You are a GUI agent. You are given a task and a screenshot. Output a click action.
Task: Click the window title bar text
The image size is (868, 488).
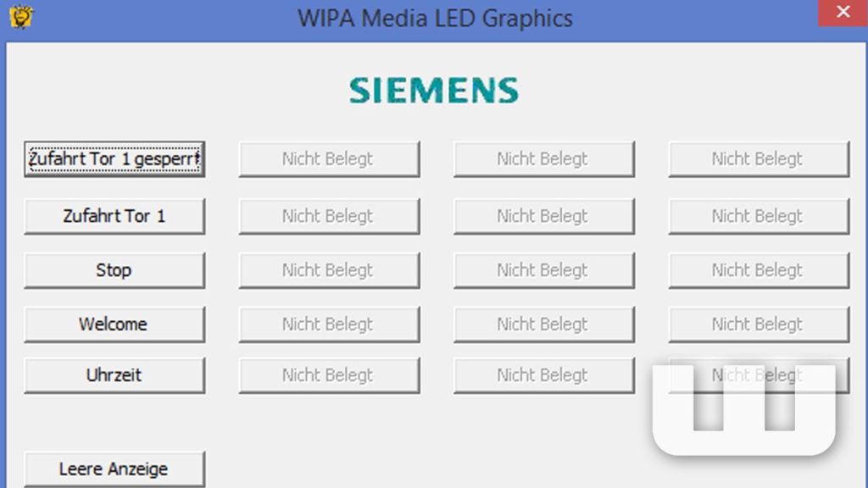tap(435, 19)
